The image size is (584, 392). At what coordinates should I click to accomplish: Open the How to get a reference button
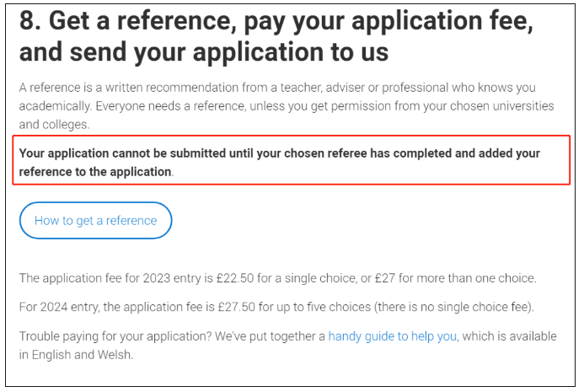click(x=96, y=221)
